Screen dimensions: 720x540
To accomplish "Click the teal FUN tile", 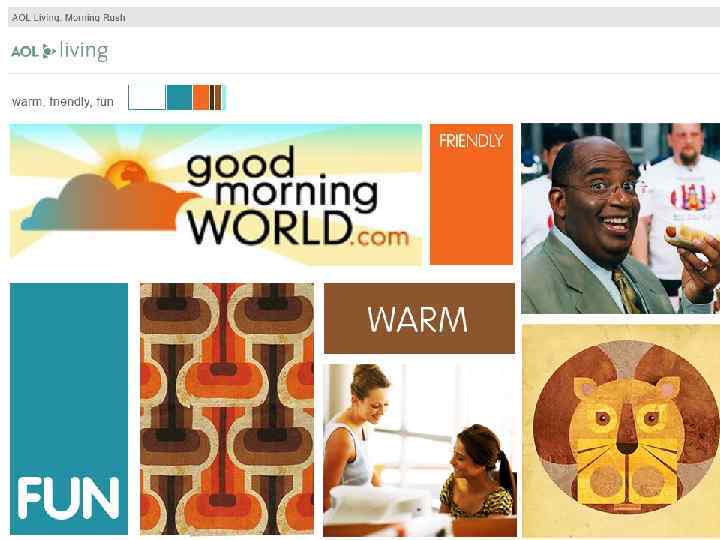I will tap(69, 409).
